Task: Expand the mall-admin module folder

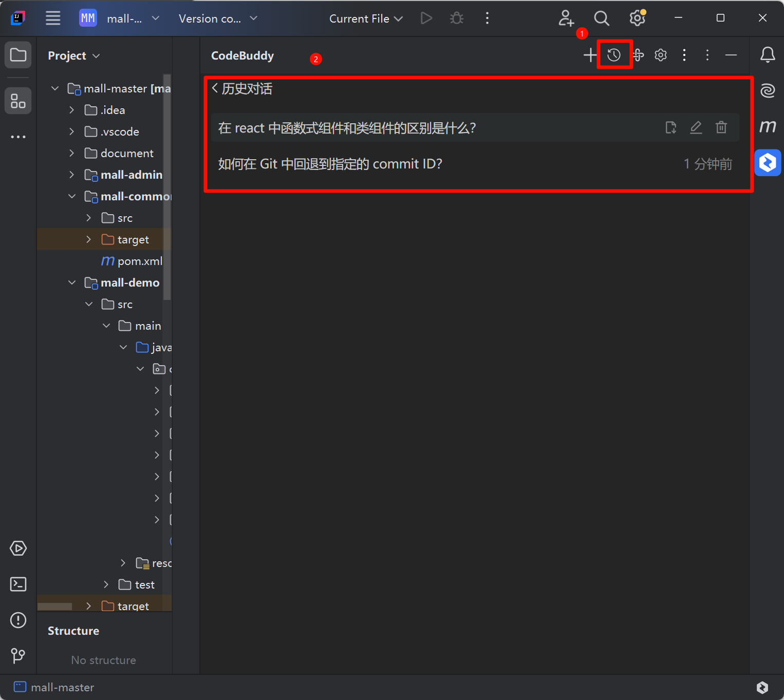Action: click(72, 175)
